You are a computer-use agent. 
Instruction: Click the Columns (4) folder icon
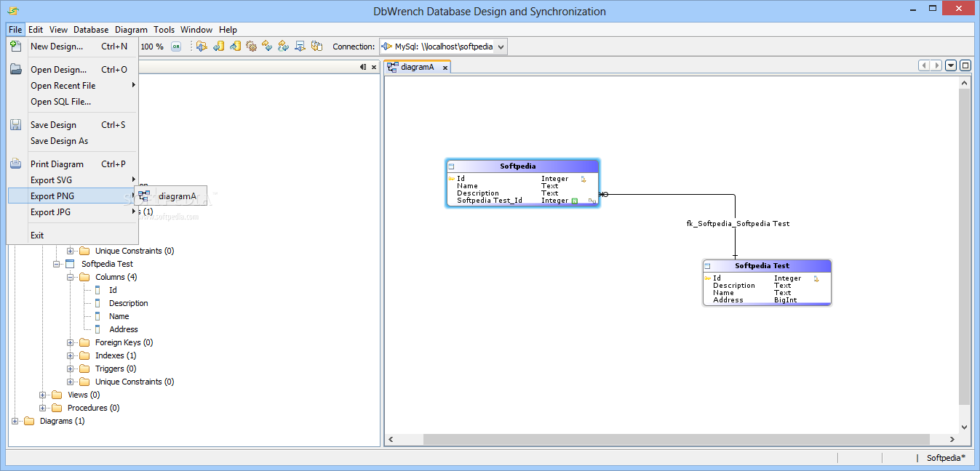[84, 277]
